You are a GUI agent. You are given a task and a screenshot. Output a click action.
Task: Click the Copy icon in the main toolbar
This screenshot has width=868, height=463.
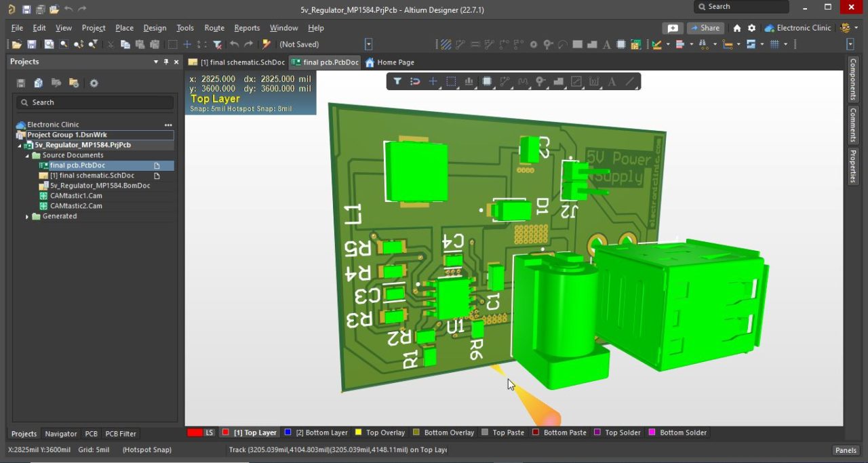pos(125,44)
